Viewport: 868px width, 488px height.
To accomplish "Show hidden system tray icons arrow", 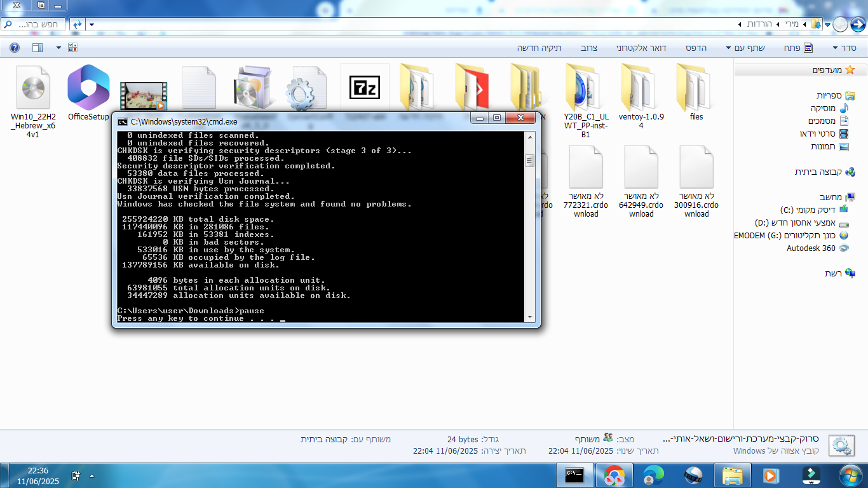I will tap(92, 475).
